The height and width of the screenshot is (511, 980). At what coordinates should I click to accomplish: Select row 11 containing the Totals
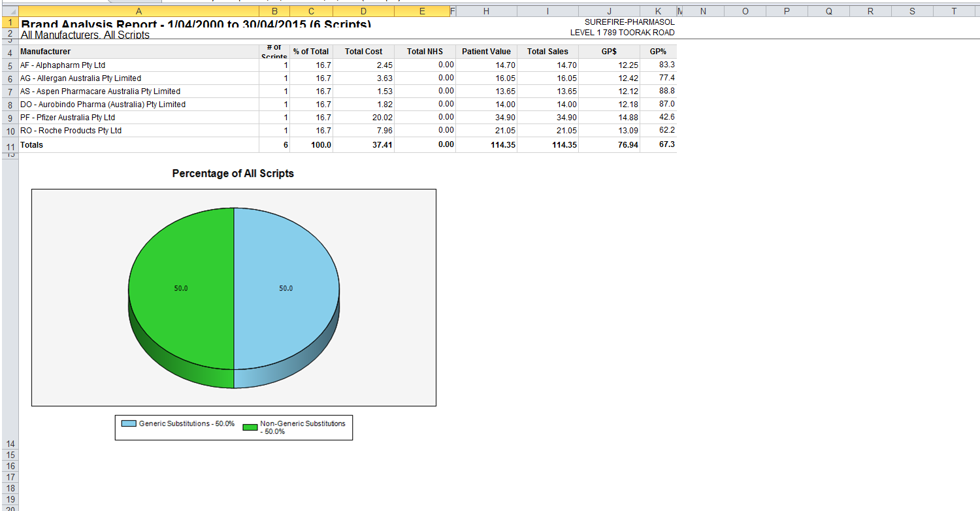(10, 144)
